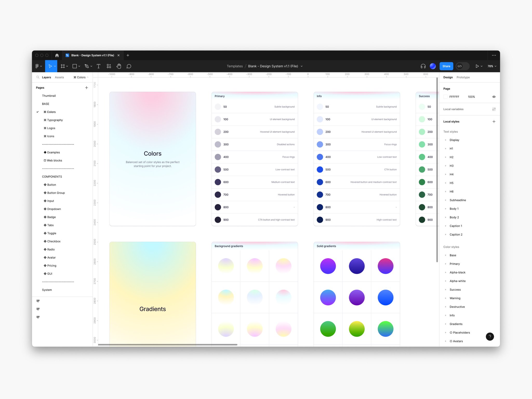Click the FFFFFF page color swatch
Image resolution: width=532 pixels, height=399 pixels.
coord(445,96)
